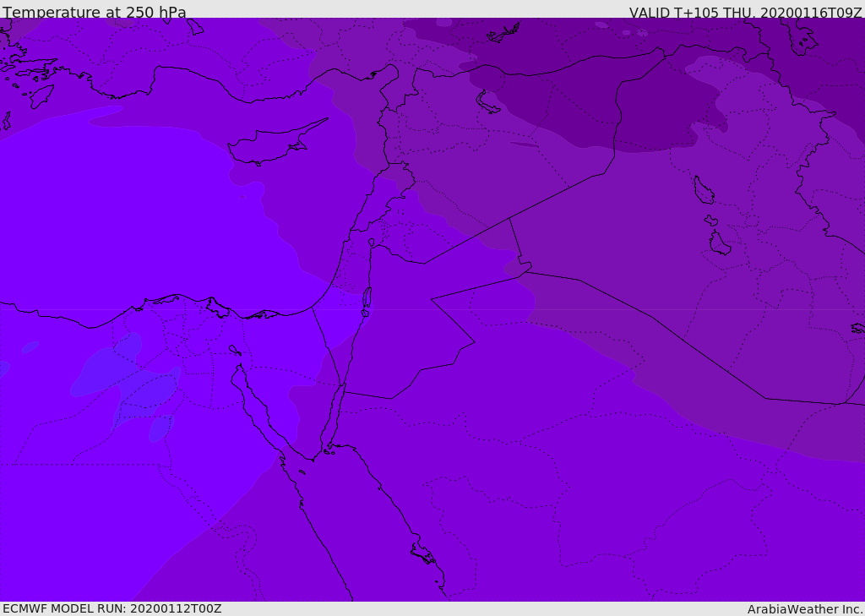Viewport: 865px width, 616px height.
Task: Click the 'Temperature at 250 hPa' title
Action: pos(95,12)
